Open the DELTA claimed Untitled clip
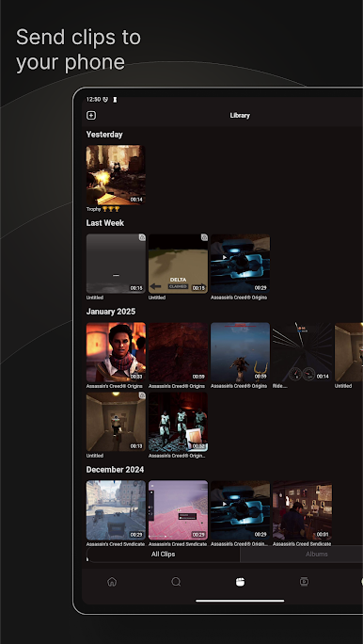The width and height of the screenshot is (363, 644). (178, 264)
